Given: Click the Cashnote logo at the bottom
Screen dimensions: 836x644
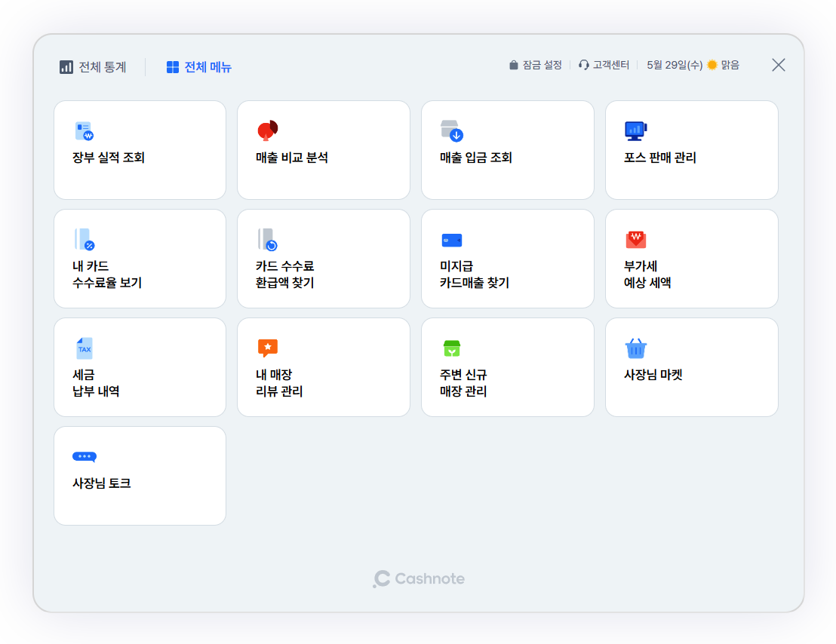Looking at the screenshot, I should point(419,579).
